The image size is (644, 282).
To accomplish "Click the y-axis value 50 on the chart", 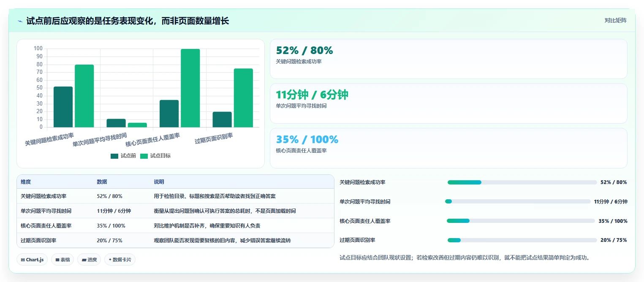I will point(39,88).
